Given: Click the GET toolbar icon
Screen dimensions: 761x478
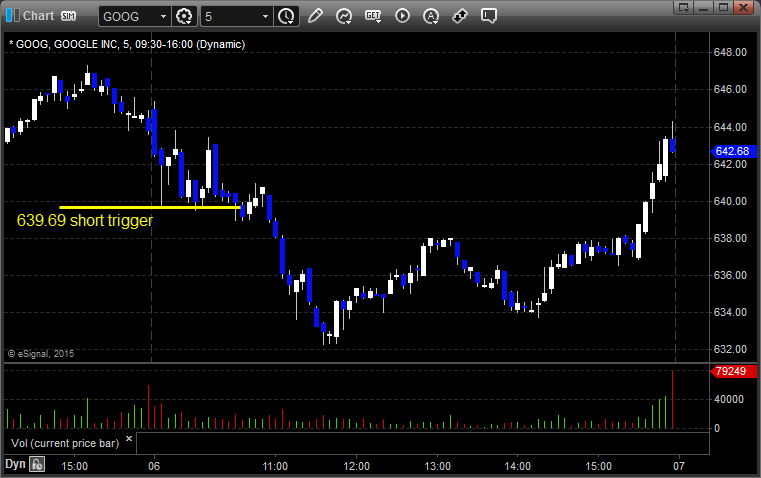Looking at the screenshot, I should point(373,16).
